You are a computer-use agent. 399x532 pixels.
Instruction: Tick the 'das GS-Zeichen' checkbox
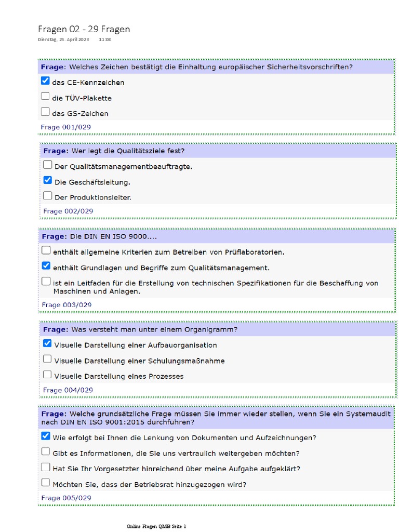45,112
